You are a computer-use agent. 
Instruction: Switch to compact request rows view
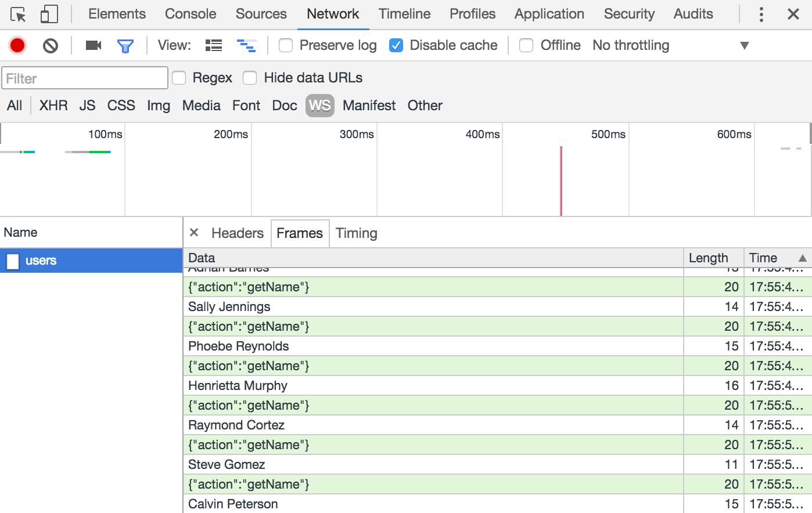(x=213, y=45)
